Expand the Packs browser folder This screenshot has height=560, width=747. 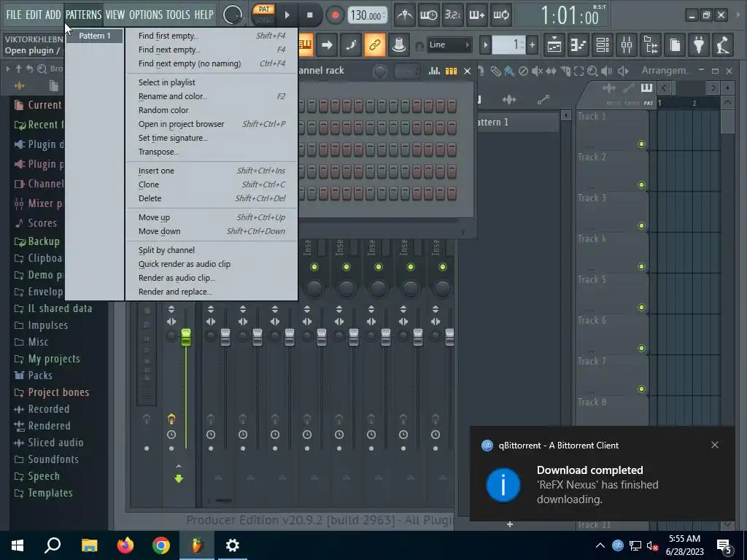[34, 376]
